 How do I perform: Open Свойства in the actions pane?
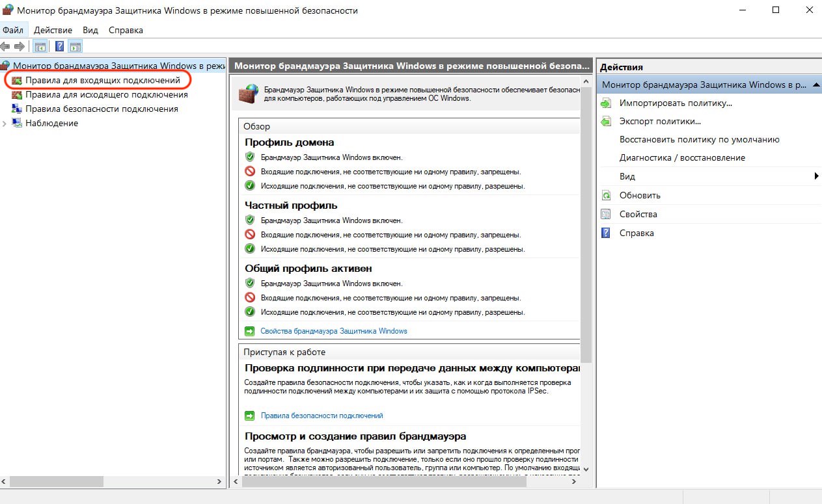pyautogui.click(x=638, y=214)
